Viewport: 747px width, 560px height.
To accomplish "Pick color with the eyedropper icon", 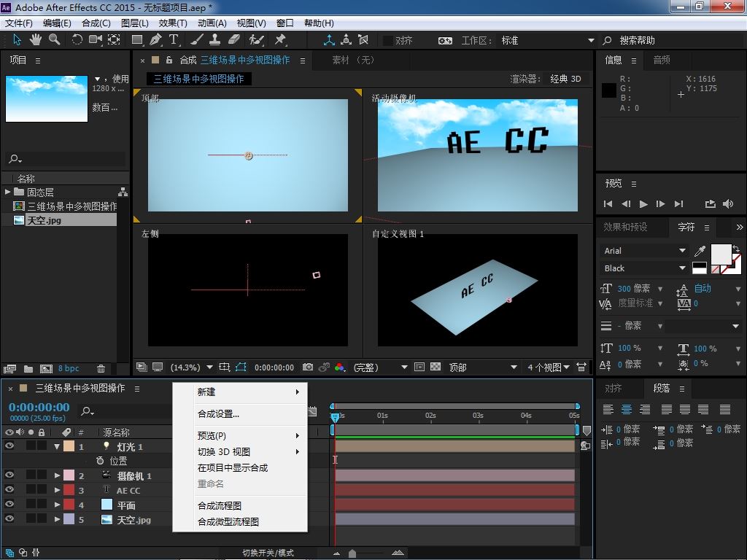I will click(700, 251).
